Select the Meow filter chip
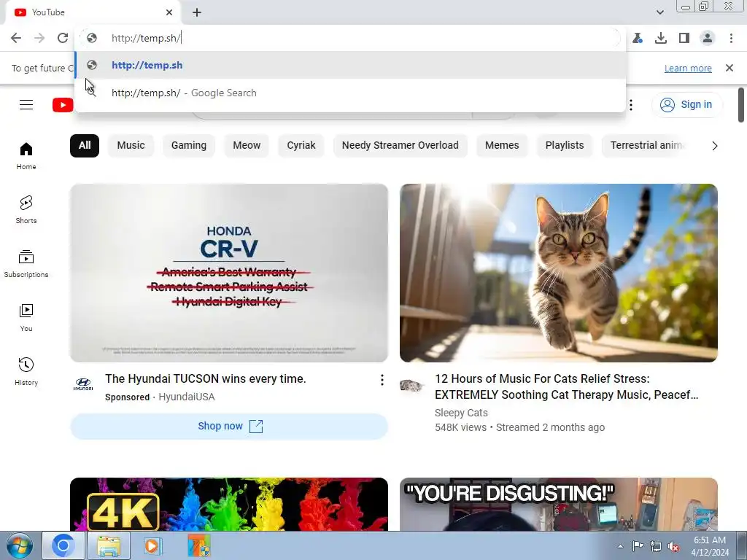747x560 pixels. coord(247,145)
